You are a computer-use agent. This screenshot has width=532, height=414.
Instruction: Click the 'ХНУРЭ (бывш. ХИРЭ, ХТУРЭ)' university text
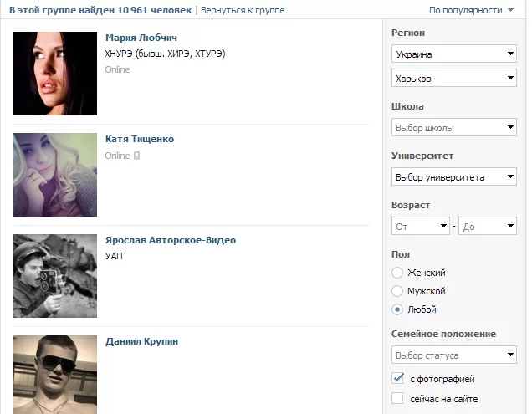point(165,54)
